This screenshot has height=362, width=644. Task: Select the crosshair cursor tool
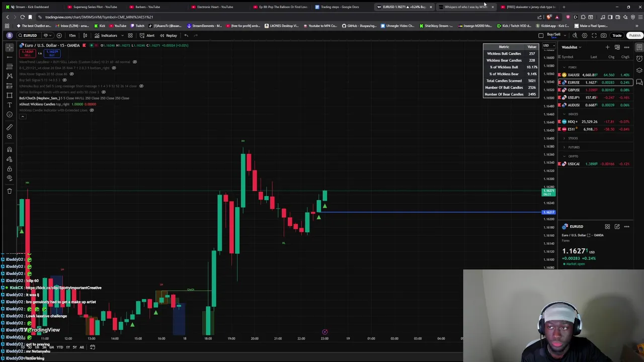[x=9, y=47]
